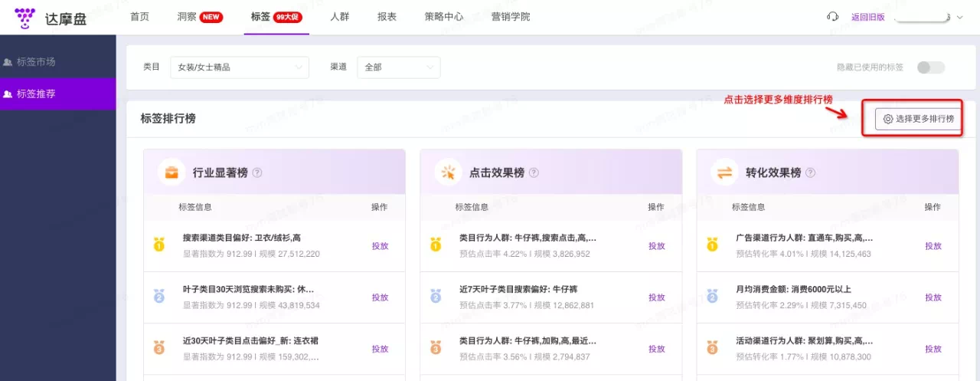Click 投放 for 直通车,购买 tag
Image resolution: width=980 pixels, height=381 pixels.
pos(933,246)
